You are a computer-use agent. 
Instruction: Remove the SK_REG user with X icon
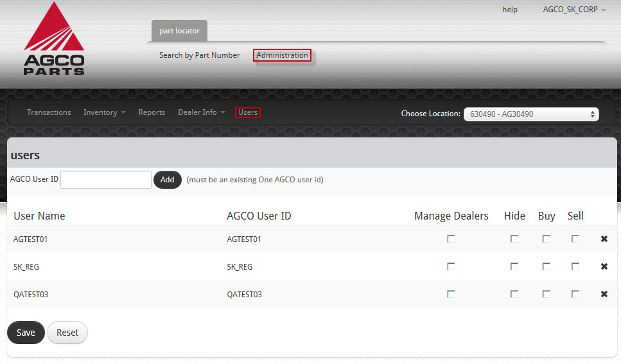click(604, 267)
